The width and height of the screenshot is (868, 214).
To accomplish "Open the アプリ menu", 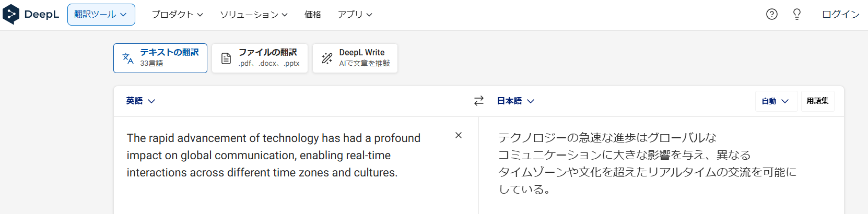I will coord(355,15).
